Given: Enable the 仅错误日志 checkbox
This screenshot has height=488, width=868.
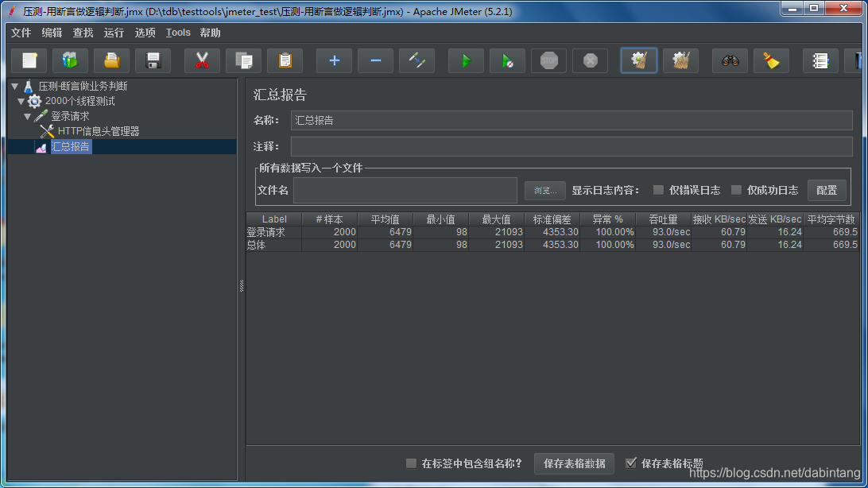Looking at the screenshot, I should [x=658, y=190].
